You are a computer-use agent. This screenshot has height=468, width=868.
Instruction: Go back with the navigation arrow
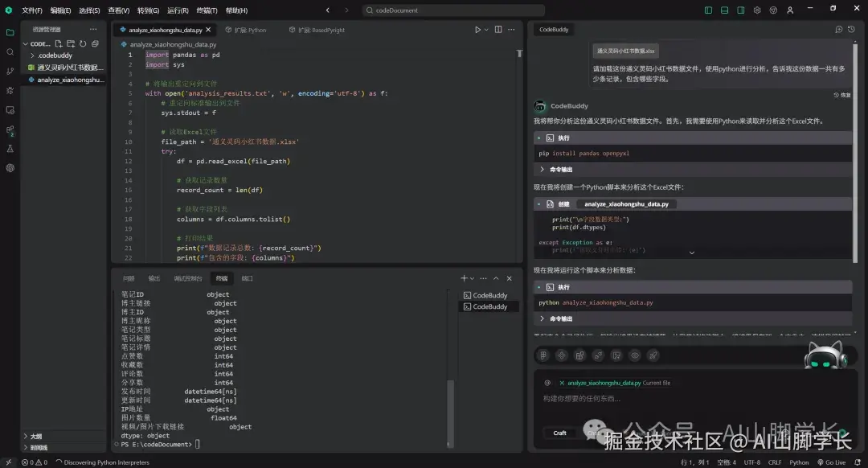328,10
